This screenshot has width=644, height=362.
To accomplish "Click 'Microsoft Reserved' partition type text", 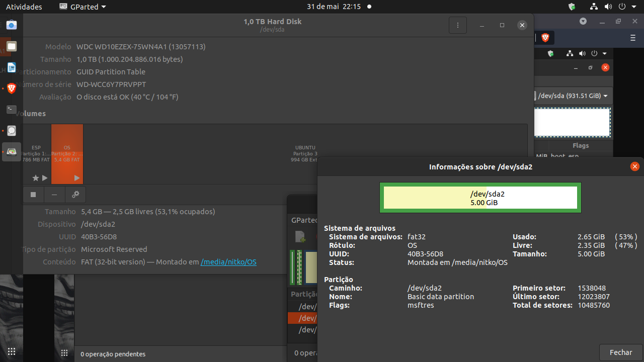I will 114,249.
